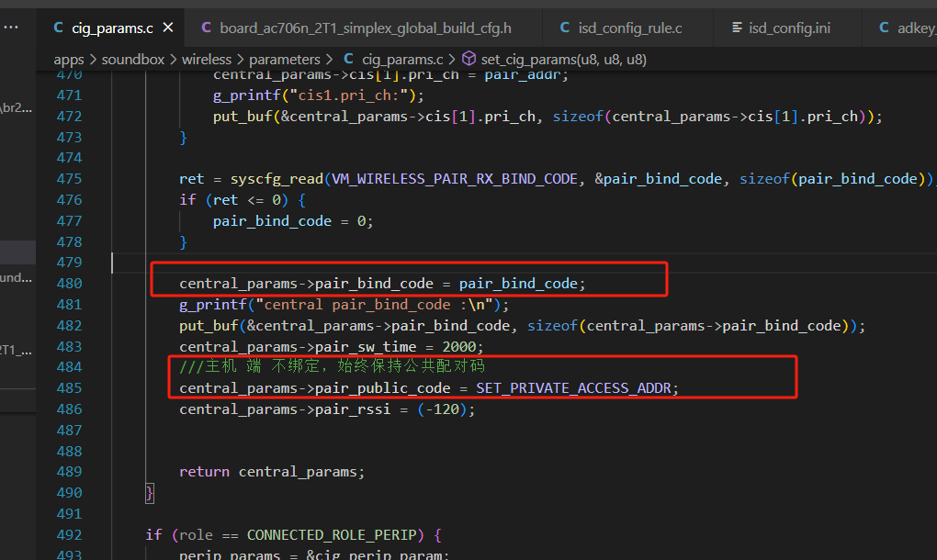
Task: Open the cig_params.c breadcrumb file name
Action: (402, 60)
